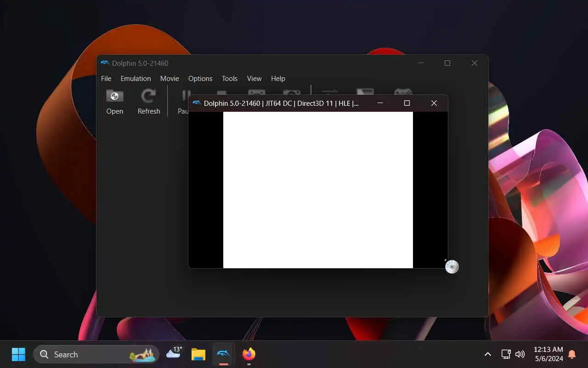The height and width of the screenshot is (368, 588).
Task: Expand the hidden system tray icons chevron
Action: coord(488,354)
